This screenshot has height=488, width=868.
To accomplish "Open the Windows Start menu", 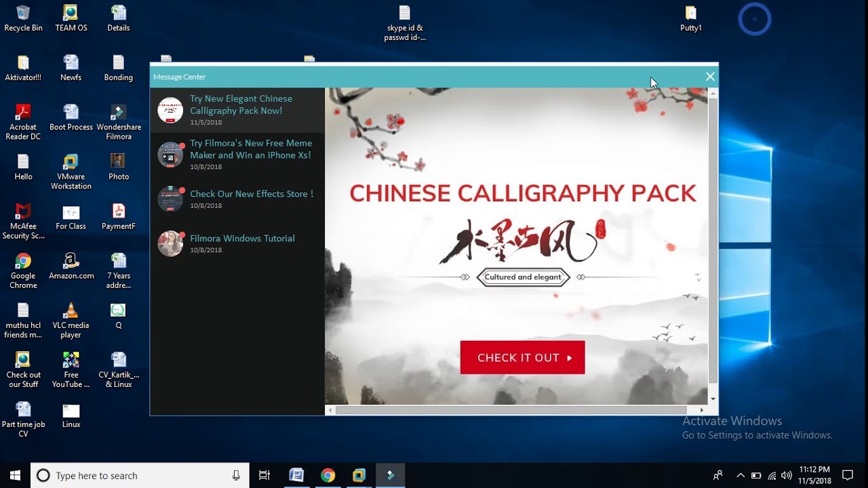I will click(x=15, y=475).
